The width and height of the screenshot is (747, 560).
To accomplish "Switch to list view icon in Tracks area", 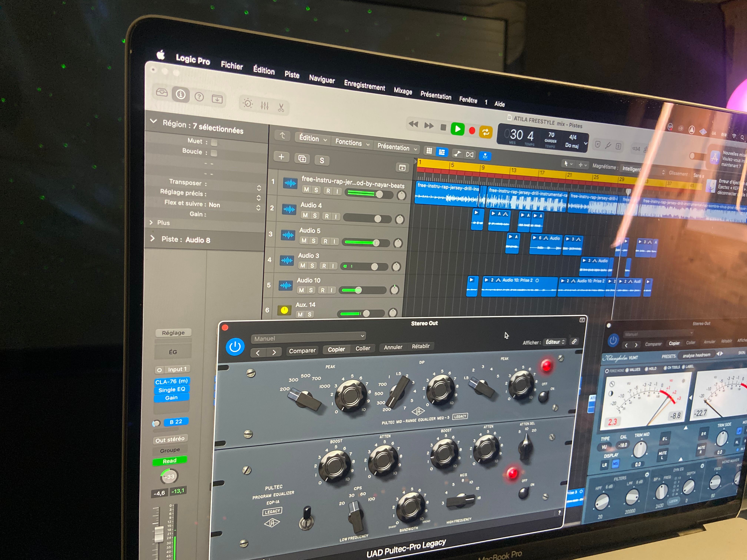I will [441, 152].
